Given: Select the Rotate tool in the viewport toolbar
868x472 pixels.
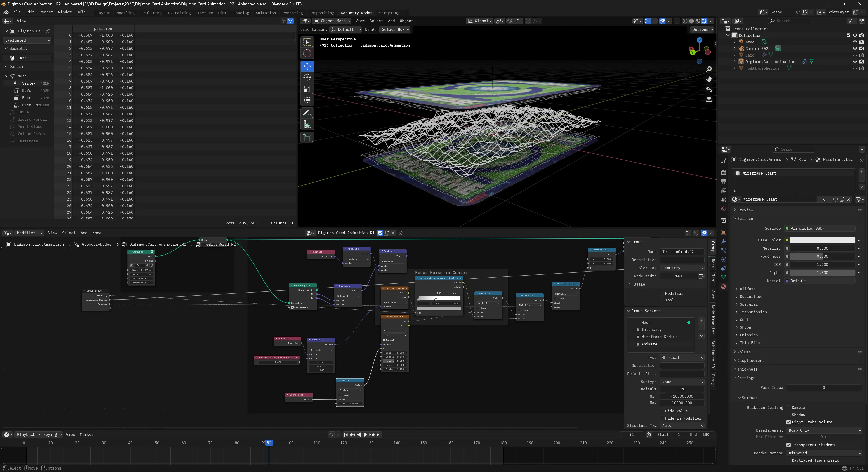Looking at the screenshot, I should click(x=307, y=77).
